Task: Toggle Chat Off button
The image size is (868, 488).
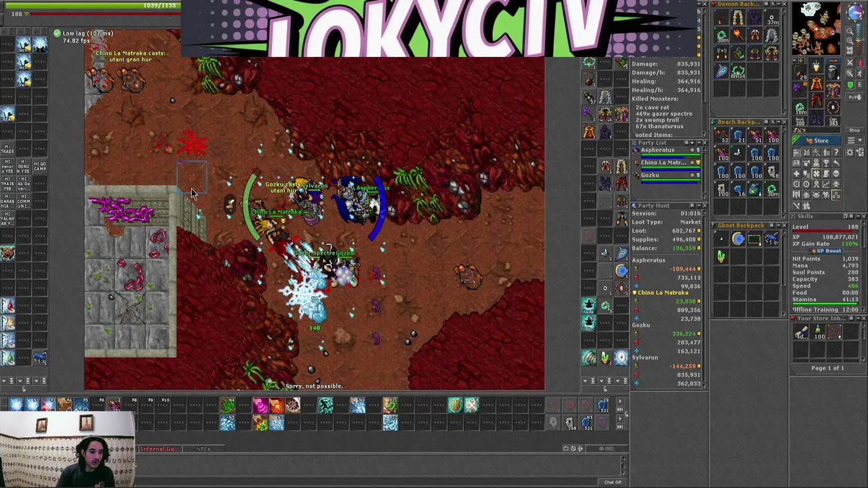Action: [613, 482]
